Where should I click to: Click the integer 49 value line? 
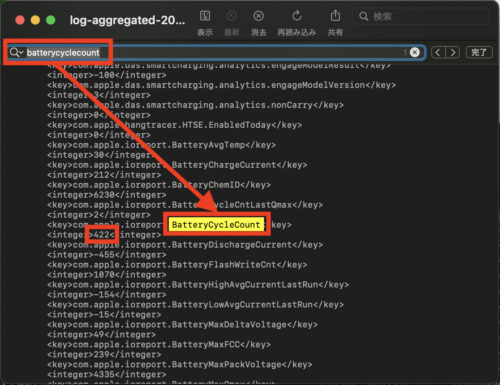pyautogui.click(x=102, y=335)
